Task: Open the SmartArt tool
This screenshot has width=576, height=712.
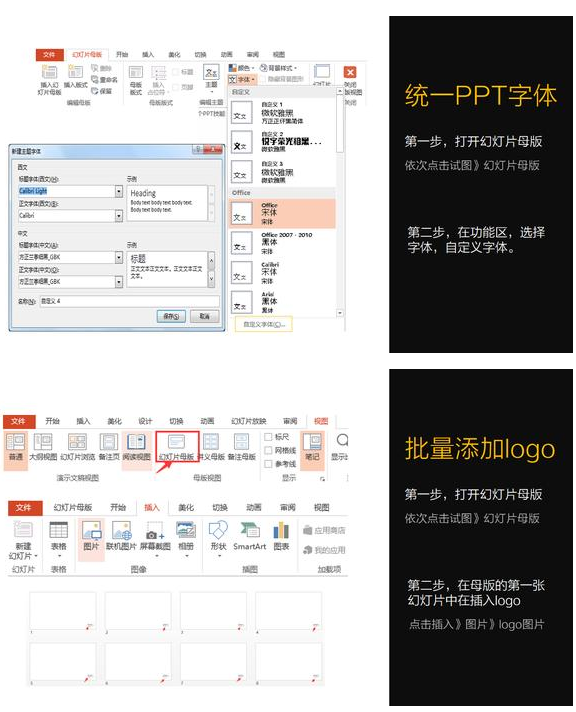Action: [x=249, y=536]
